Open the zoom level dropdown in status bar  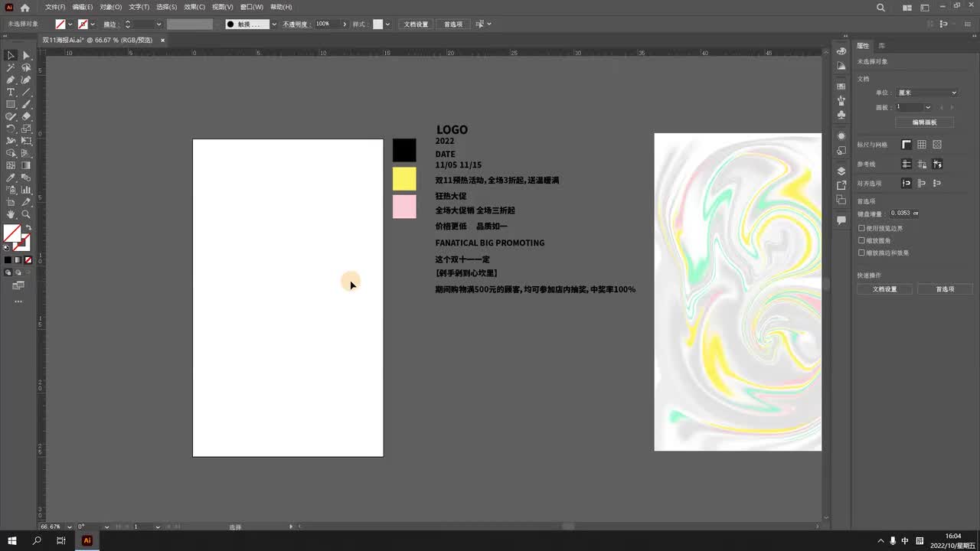70,527
